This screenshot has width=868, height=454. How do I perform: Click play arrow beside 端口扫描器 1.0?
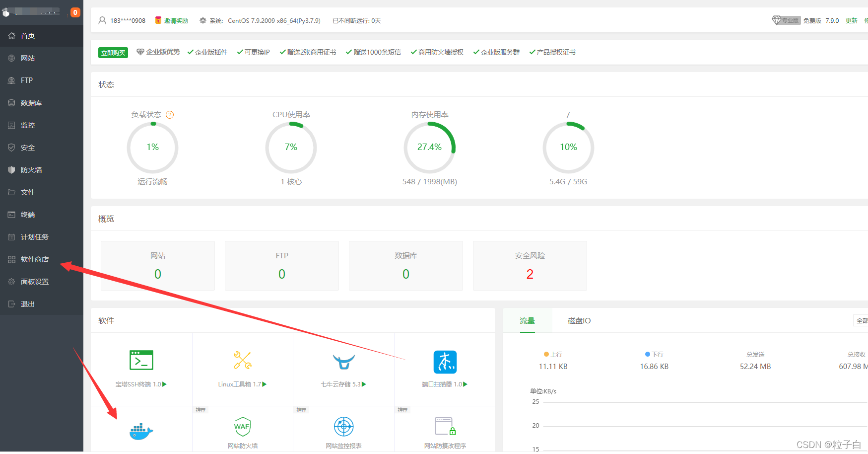click(x=465, y=384)
